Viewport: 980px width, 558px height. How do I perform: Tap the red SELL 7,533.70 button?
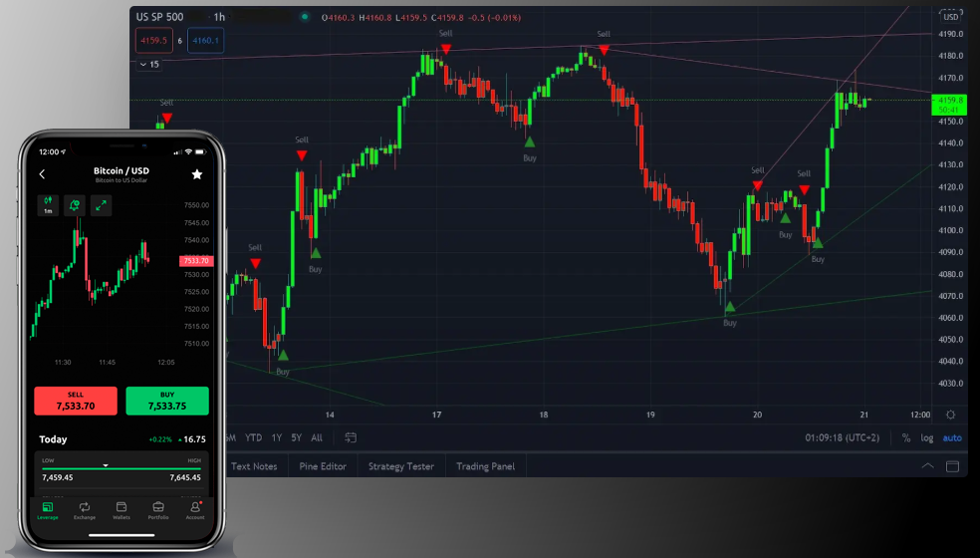pos(76,401)
